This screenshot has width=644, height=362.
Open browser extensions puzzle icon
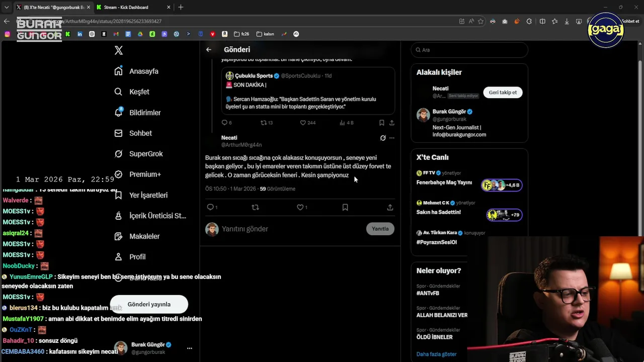529,21
